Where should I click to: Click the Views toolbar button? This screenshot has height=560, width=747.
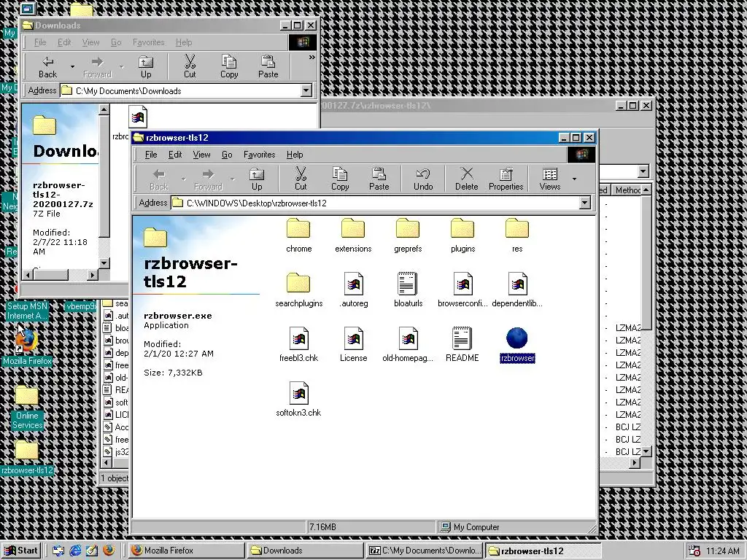coord(550,179)
